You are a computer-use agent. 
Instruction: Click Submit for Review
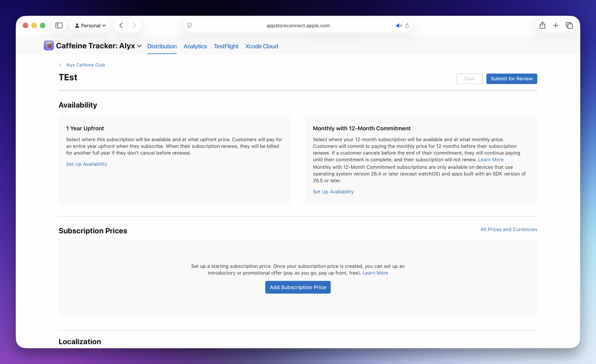[512, 79]
